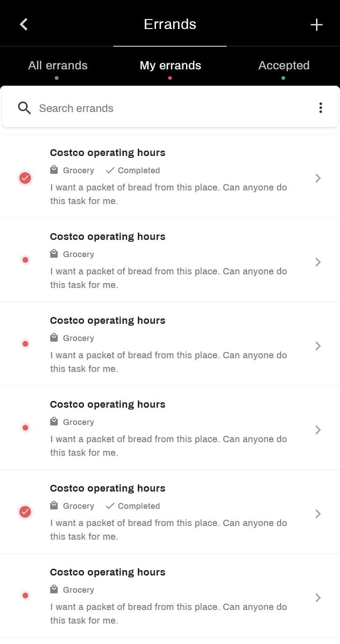Click the Completed checkmark icon in first errand
The image size is (340, 644).
click(x=110, y=170)
